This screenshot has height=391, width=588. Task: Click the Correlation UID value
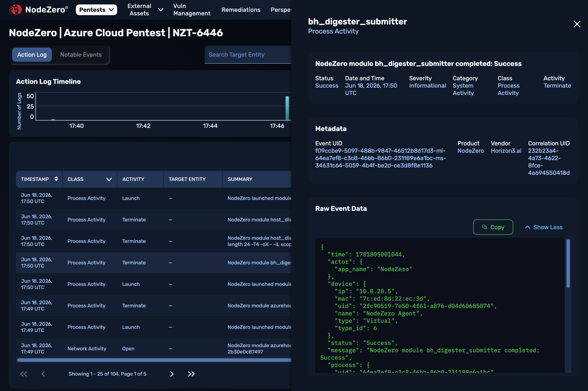coord(549,162)
